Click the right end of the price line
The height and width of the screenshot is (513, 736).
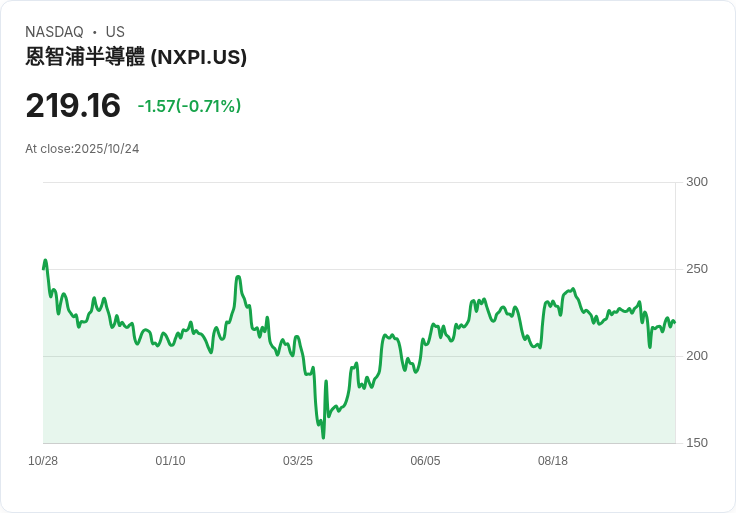(674, 322)
